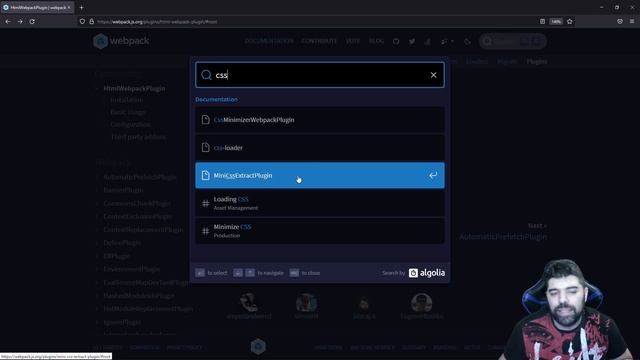Click the webpack cube icon in footer
Image resolution: width=640 pixels, height=360 pixels.
pyautogui.click(x=258, y=347)
